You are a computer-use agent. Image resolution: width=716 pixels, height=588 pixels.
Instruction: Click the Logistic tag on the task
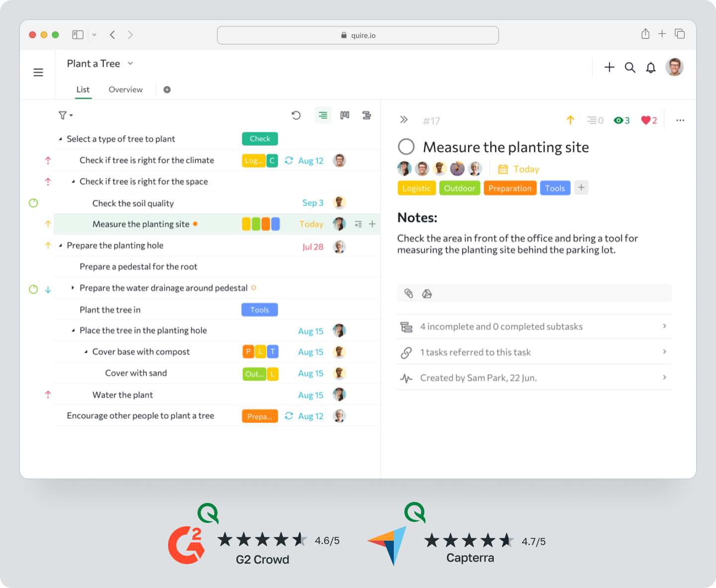[416, 188]
